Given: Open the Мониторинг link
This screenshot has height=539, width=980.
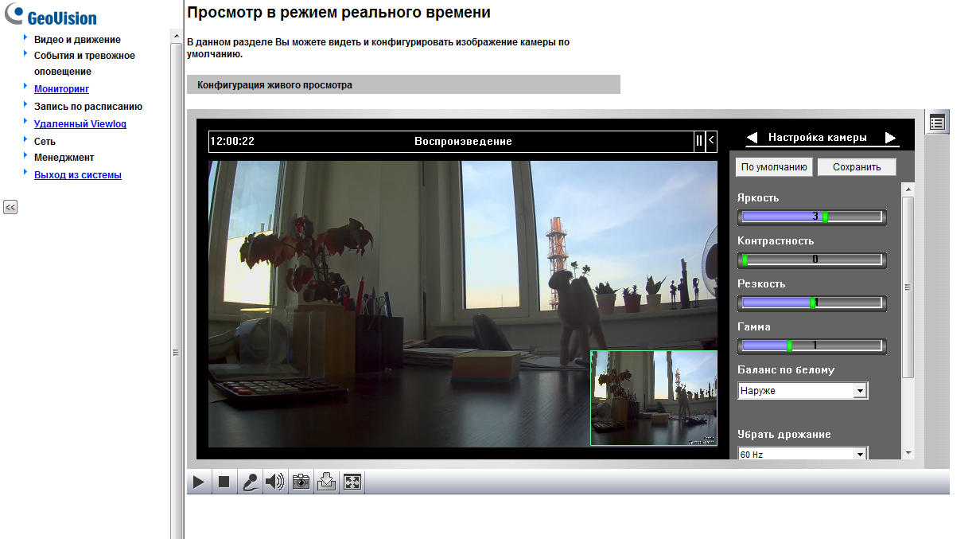Looking at the screenshot, I should pyautogui.click(x=61, y=89).
